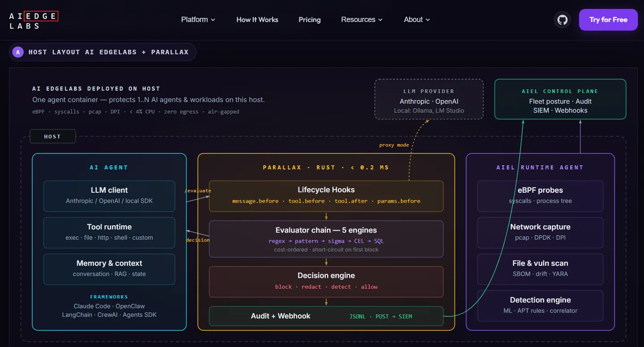The height and width of the screenshot is (347, 644).
Task: Click the purple A badge icon
Action: (x=18, y=52)
